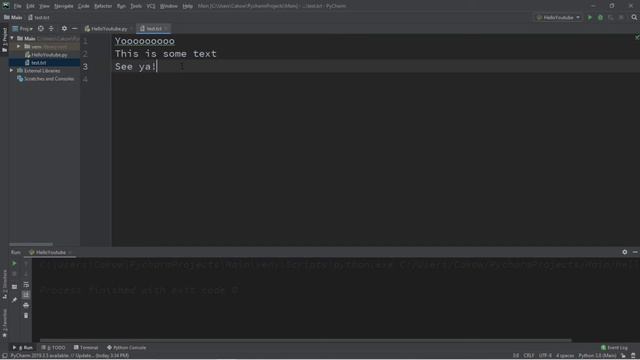Screen dimensions: 640x360
Task: Open the Code menu
Action: 84,6
